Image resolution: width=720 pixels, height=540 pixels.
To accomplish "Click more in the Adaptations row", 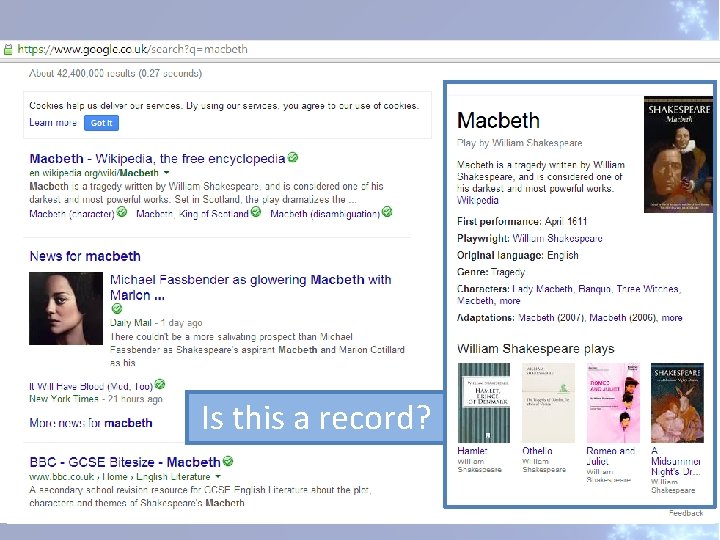I will [x=672, y=318].
